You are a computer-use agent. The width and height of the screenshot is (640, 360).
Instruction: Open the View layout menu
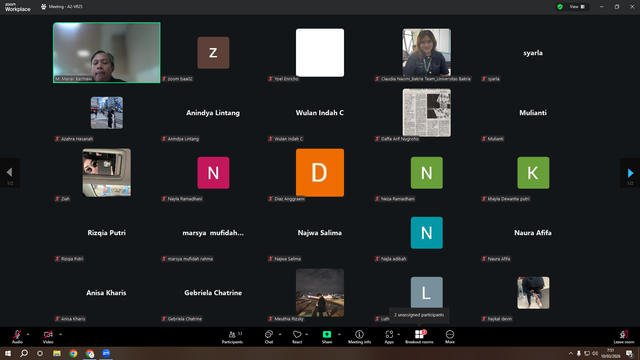point(577,7)
